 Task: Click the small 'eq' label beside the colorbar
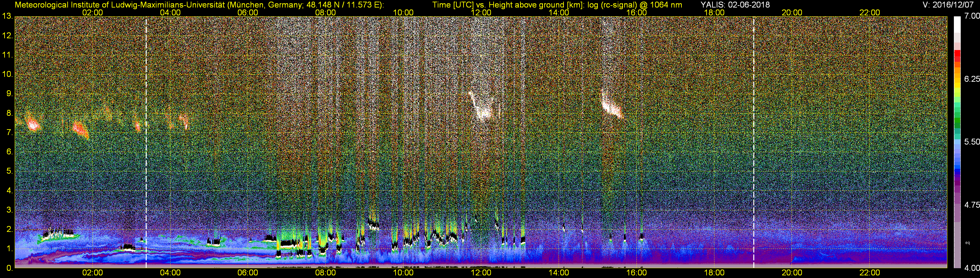click(968, 243)
